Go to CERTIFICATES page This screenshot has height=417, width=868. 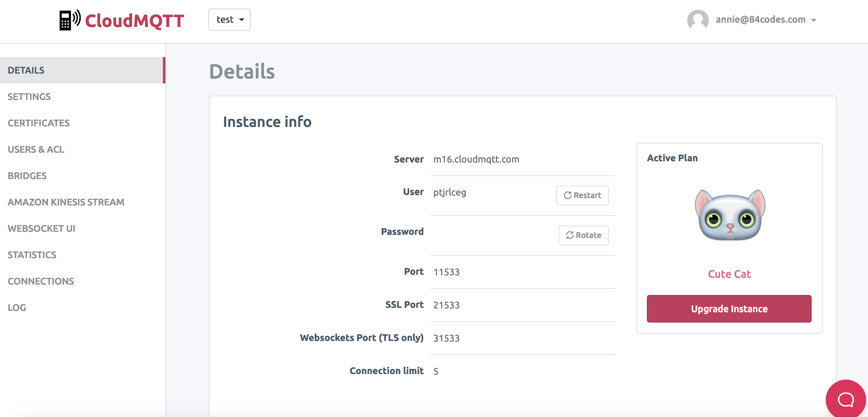tap(38, 123)
